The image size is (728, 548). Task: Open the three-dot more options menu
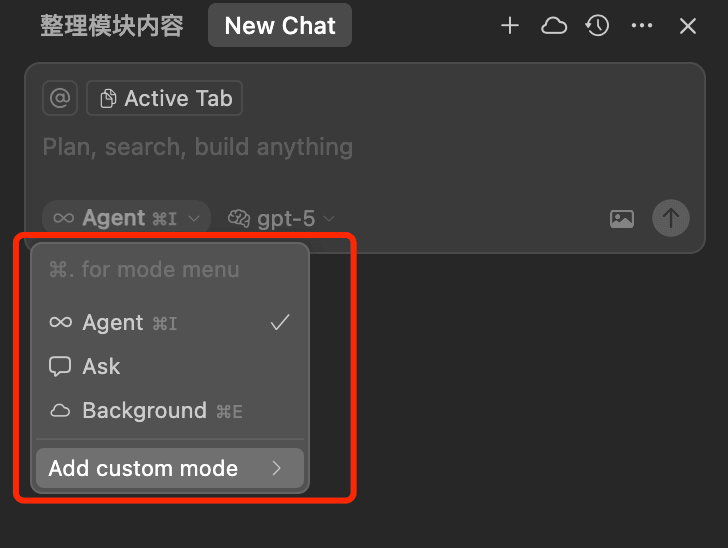point(642,26)
